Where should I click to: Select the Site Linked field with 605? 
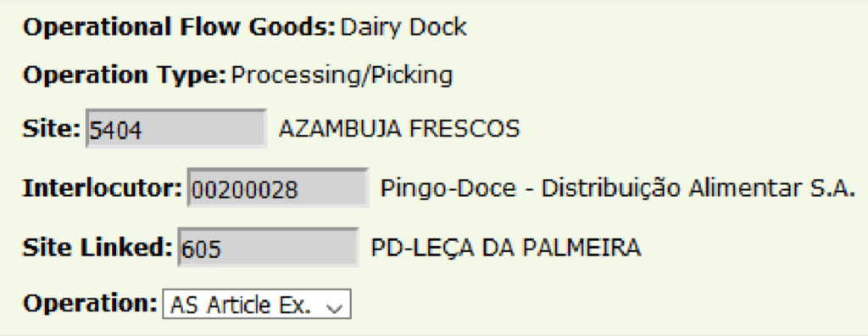(x=268, y=247)
